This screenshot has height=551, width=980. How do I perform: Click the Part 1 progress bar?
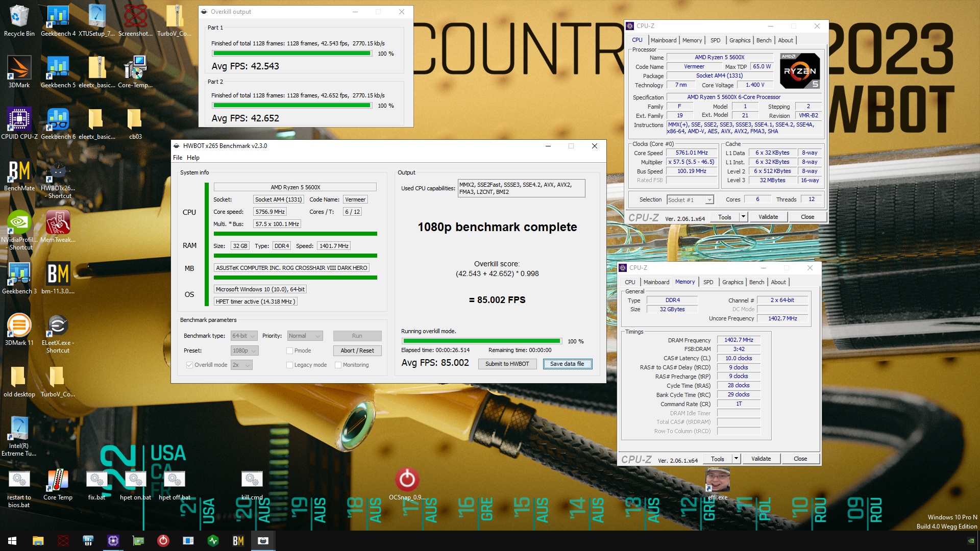[x=292, y=53]
